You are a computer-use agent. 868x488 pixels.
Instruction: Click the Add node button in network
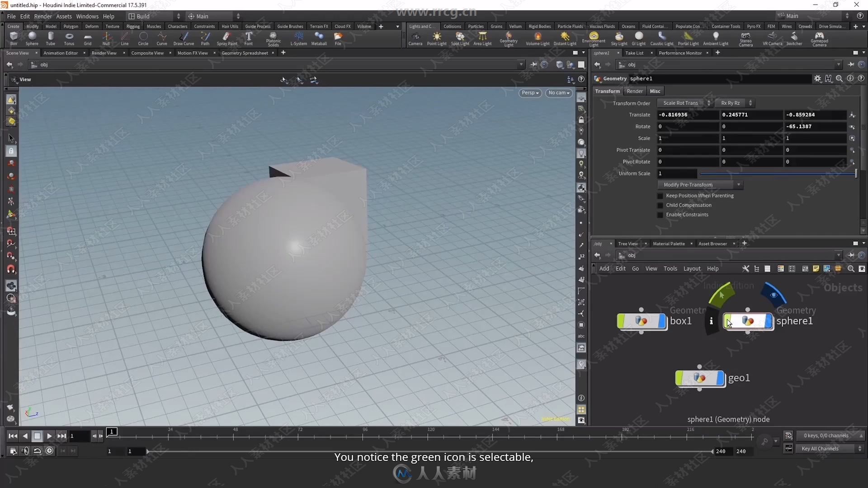click(605, 268)
